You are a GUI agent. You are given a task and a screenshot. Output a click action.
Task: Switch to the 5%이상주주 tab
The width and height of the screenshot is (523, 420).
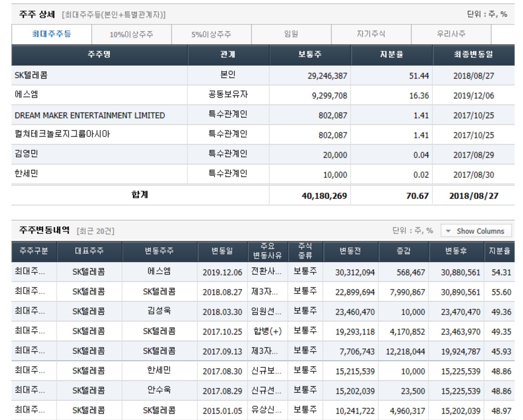click(x=211, y=34)
